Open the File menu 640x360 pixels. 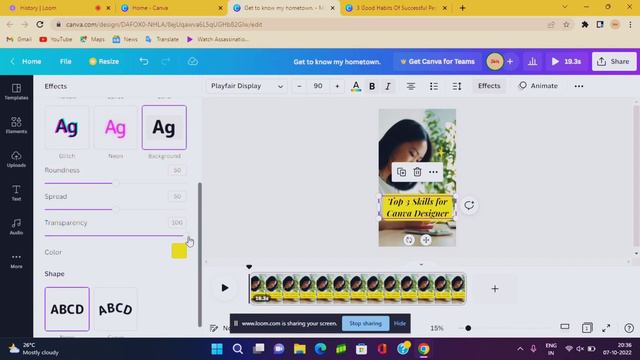65,61
